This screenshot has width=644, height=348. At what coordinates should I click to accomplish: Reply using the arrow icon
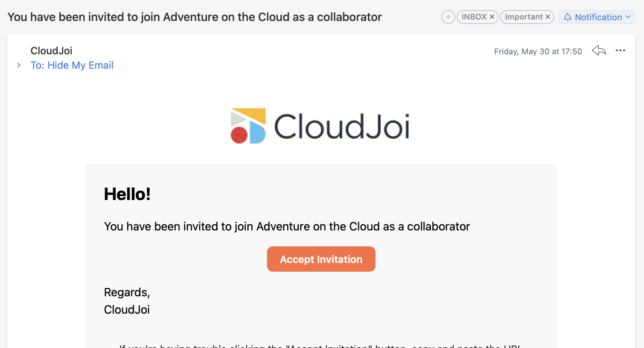coord(599,51)
